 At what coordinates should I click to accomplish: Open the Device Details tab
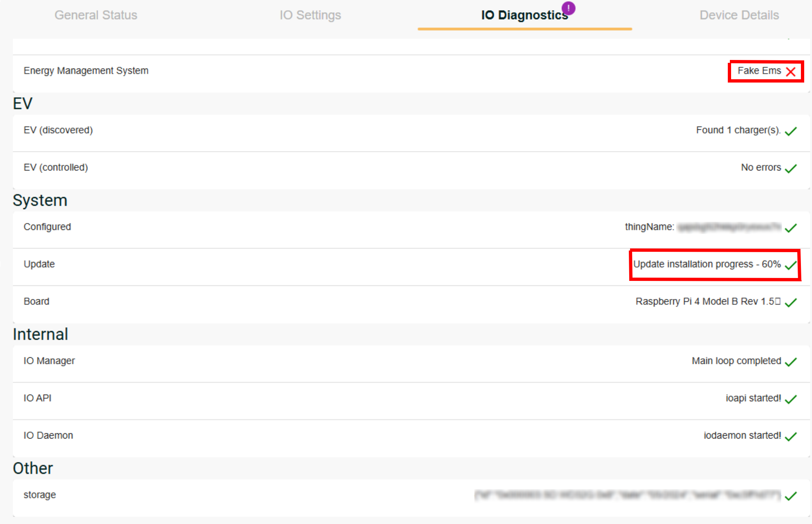[x=739, y=15]
